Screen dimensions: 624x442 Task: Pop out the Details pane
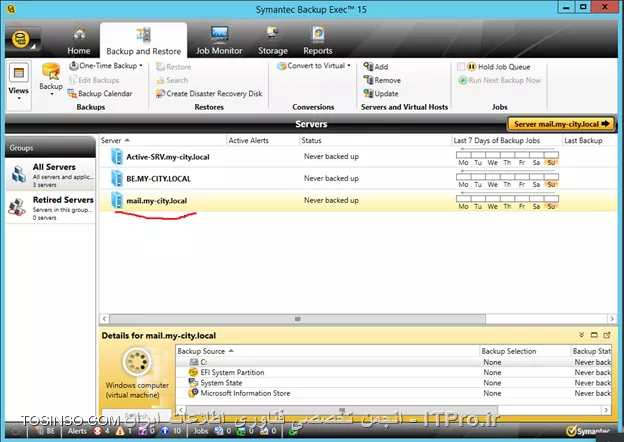[x=607, y=335]
